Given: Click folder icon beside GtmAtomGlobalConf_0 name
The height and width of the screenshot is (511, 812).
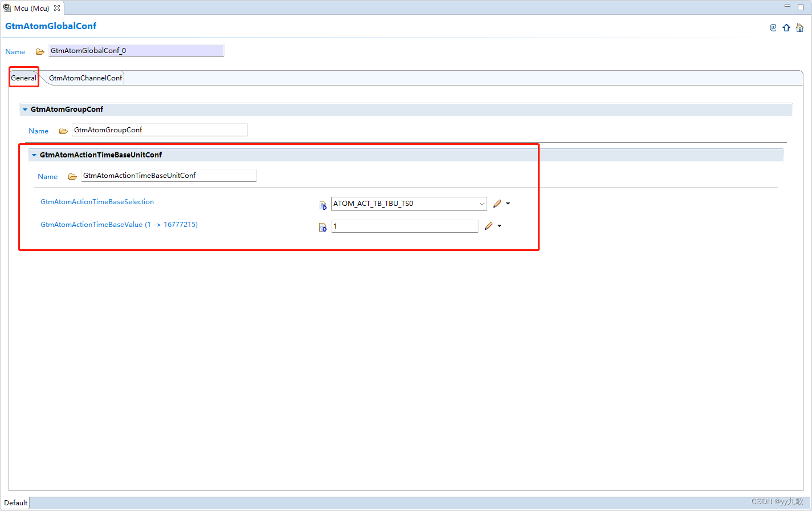Looking at the screenshot, I should [x=40, y=51].
